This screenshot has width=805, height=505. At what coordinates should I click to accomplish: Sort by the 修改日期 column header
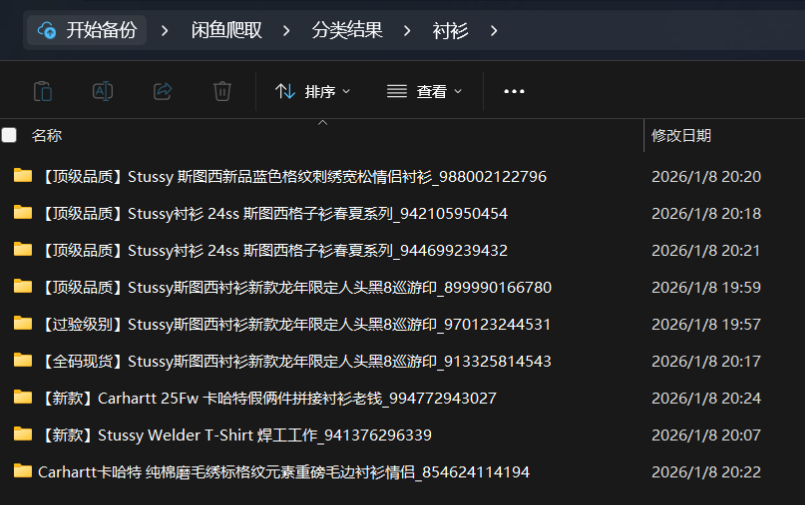tap(681, 135)
